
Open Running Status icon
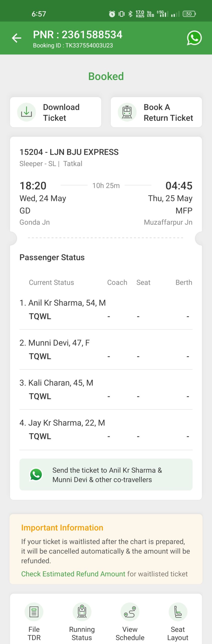(82, 612)
